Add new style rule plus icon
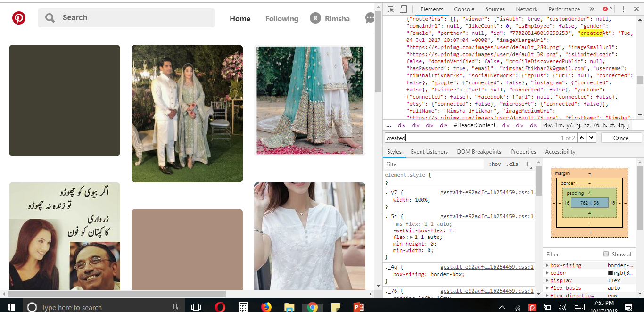This screenshot has width=644, height=312. (x=527, y=164)
